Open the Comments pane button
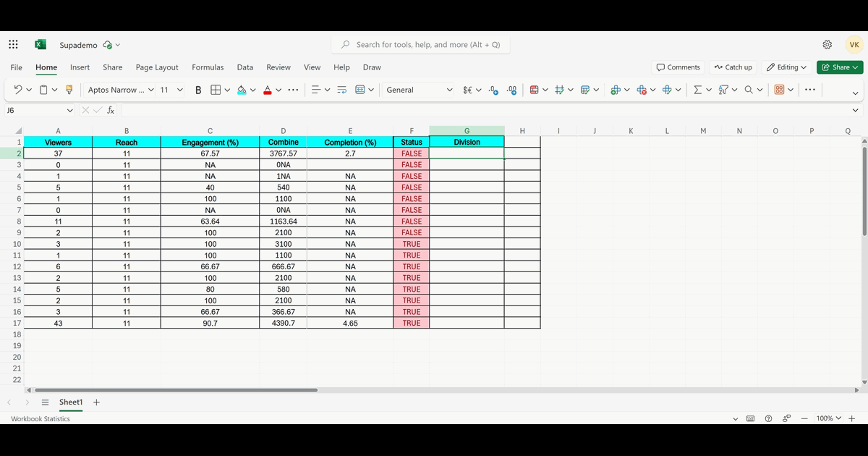Viewport: 868px width, 456px height. [678, 67]
